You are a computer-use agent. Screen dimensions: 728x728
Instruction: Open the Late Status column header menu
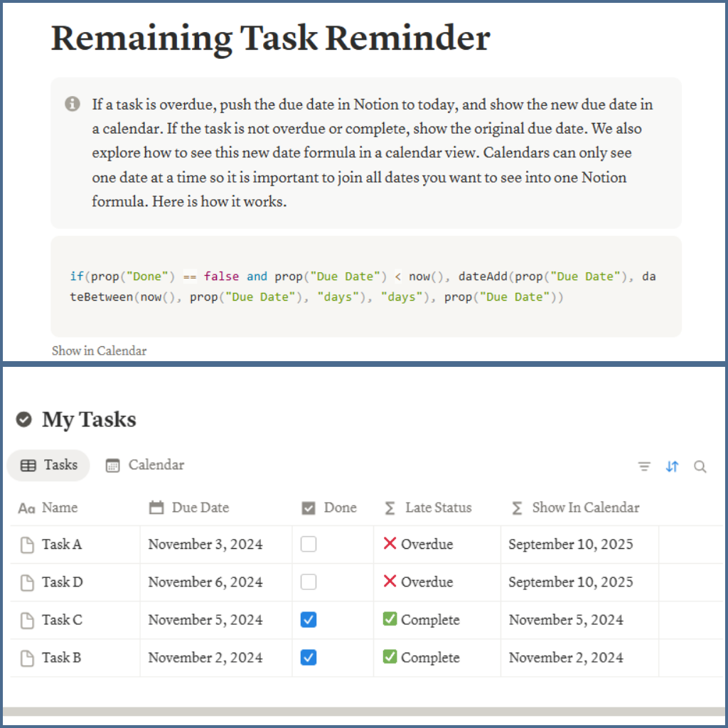coord(437,508)
